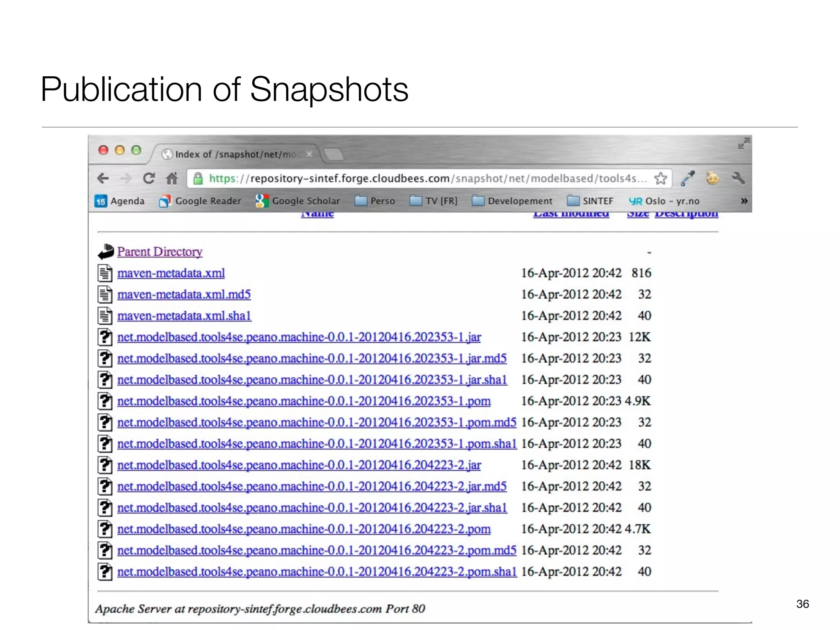Open the Agenda bookmark
The width and height of the screenshot is (840, 630).
tap(120, 201)
